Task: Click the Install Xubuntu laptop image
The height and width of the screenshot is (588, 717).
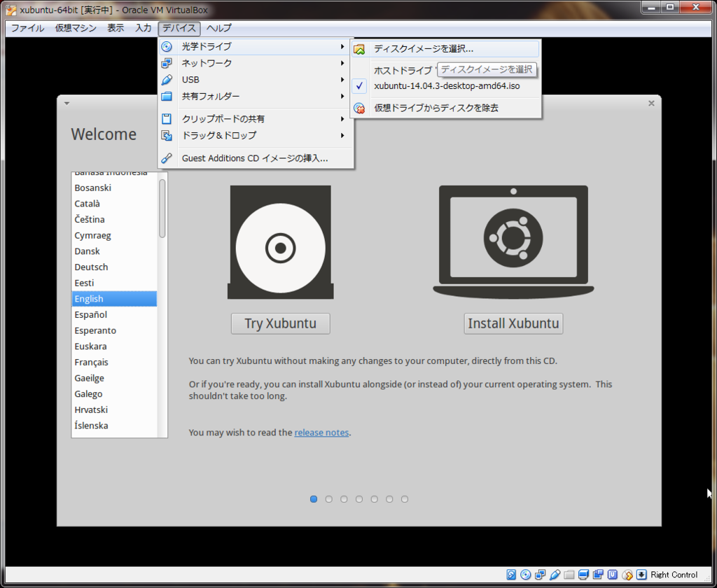Action: coord(513,242)
